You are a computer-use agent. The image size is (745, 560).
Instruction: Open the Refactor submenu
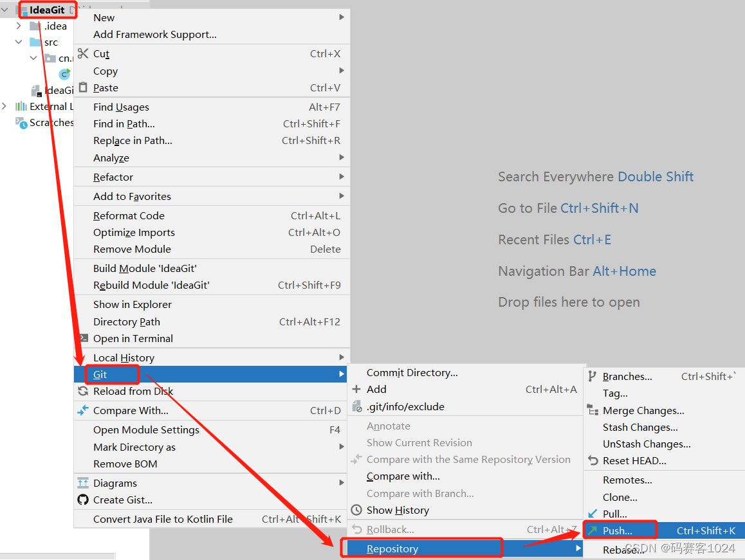click(212, 177)
